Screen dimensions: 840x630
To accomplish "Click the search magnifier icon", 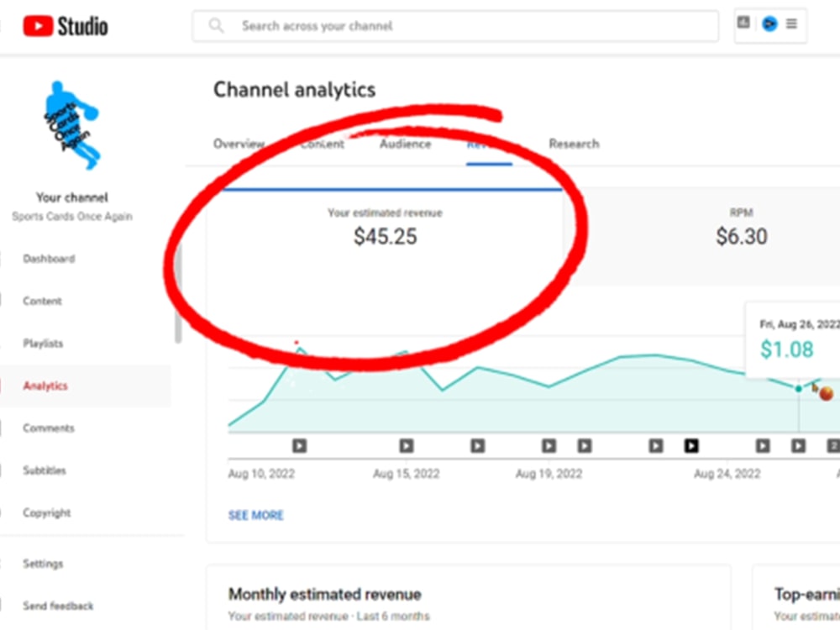I will coord(216,26).
